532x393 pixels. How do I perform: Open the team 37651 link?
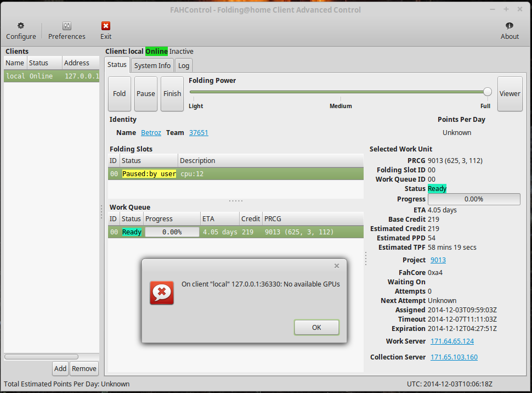point(199,133)
